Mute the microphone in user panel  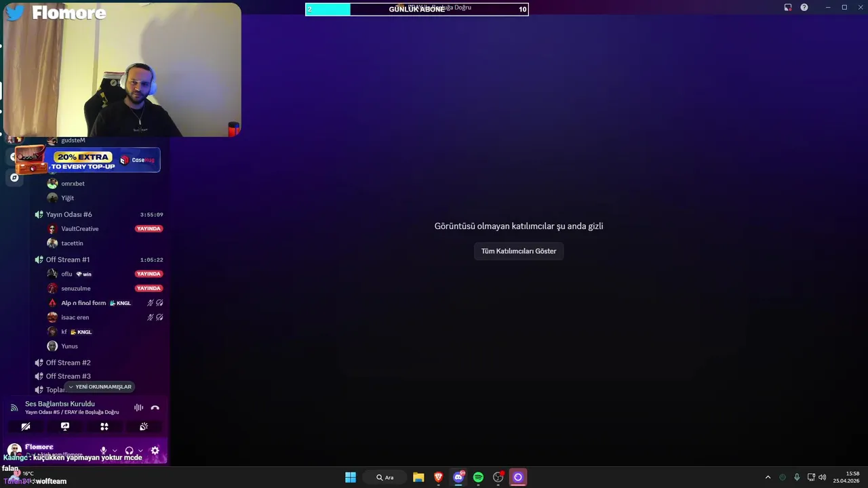click(x=104, y=450)
